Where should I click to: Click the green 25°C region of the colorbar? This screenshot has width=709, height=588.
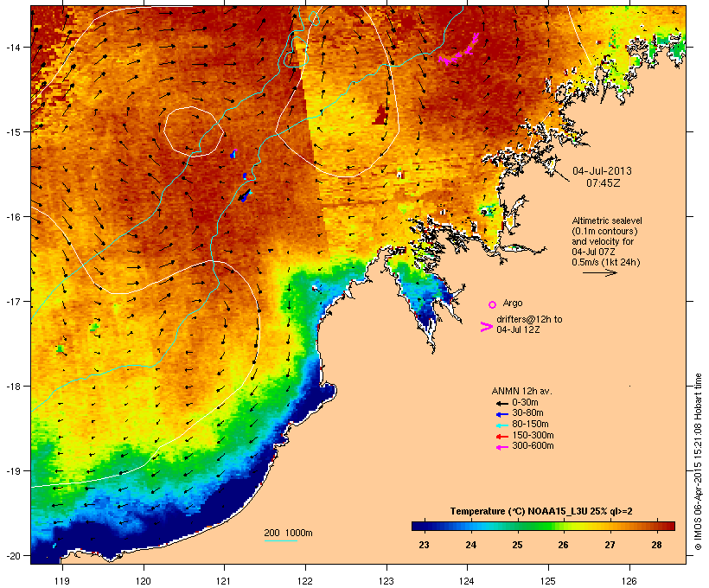[517, 526]
